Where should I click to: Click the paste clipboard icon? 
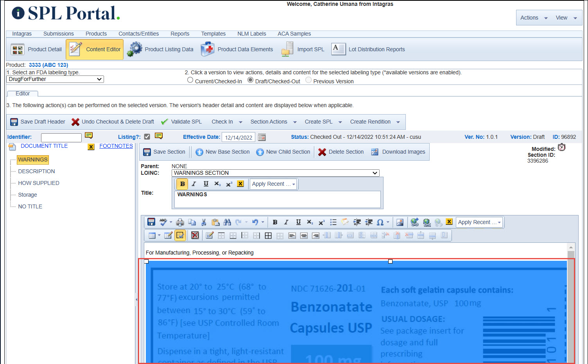(x=215, y=222)
